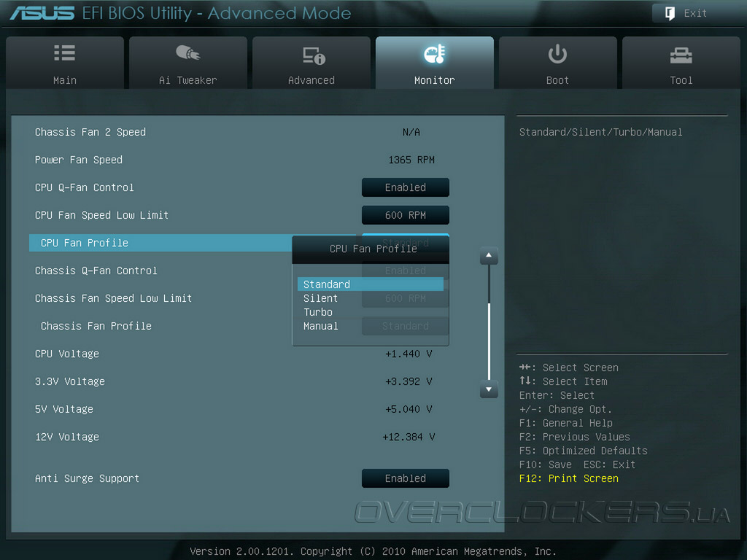The height and width of the screenshot is (560, 747).
Task: Select the Chassis Fan Profile label
Action: click(x=96, y=326)
